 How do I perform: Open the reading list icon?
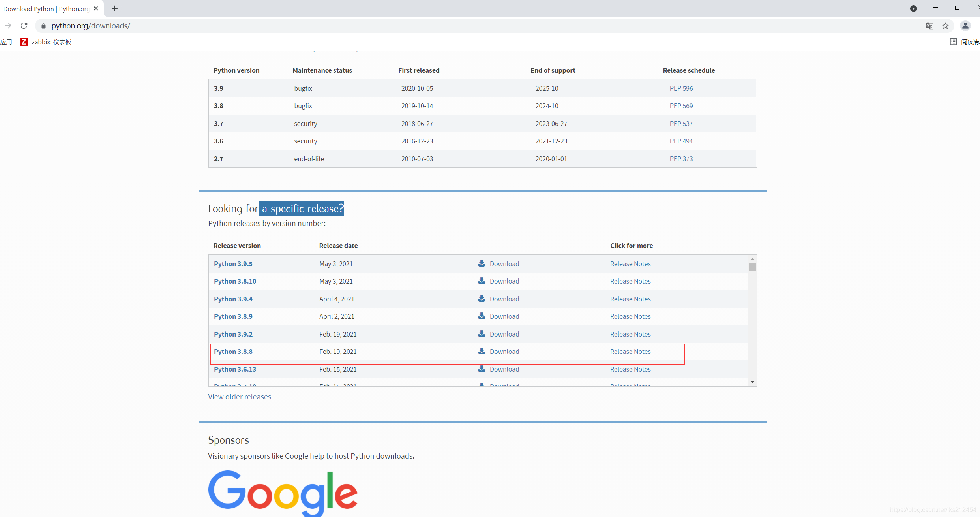point(953,42)
